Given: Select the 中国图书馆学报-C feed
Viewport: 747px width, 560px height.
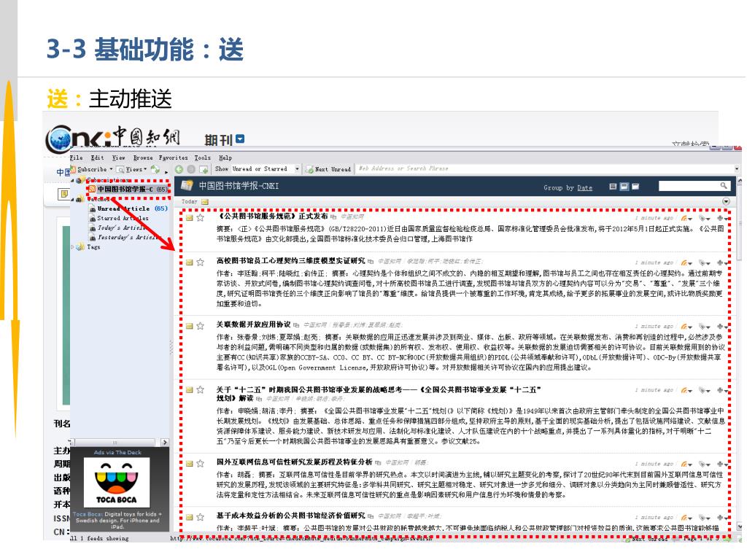Looking at the screenshot, I should [x=128, y=189].
